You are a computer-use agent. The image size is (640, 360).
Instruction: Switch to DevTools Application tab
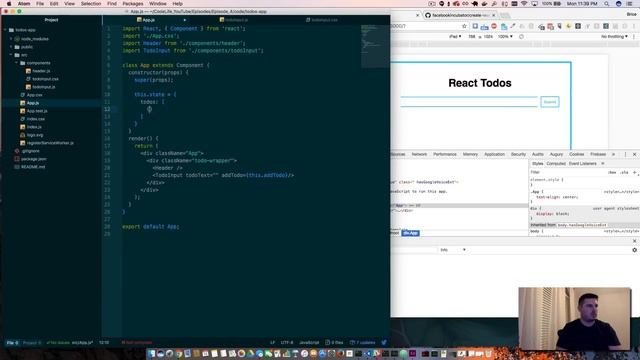point(494,154)
